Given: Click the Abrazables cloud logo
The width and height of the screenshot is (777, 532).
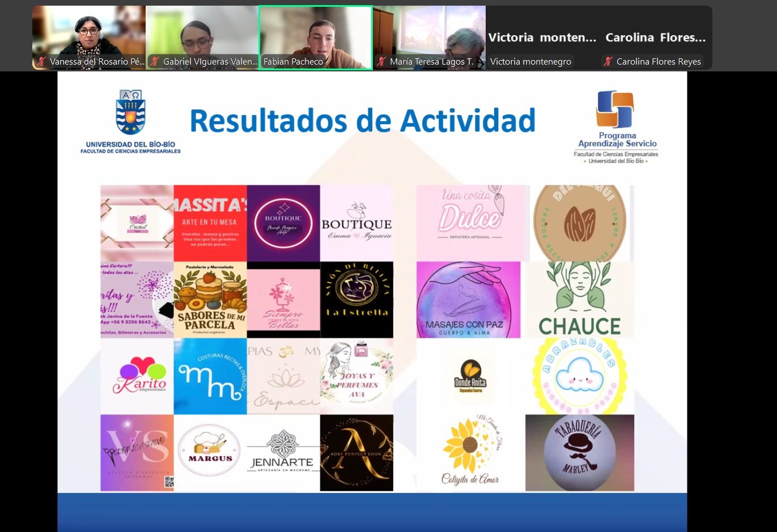Looking at the screenshot, I should pos(580,376).
